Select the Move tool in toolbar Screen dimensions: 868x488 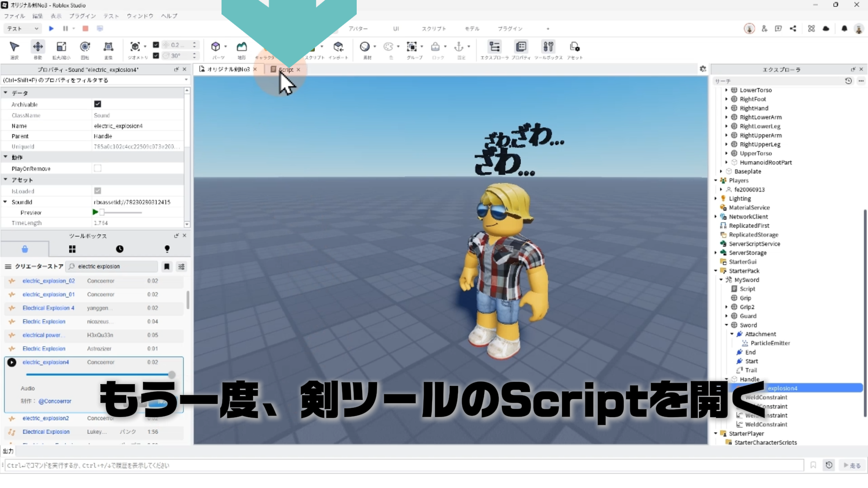click(38, 47)
